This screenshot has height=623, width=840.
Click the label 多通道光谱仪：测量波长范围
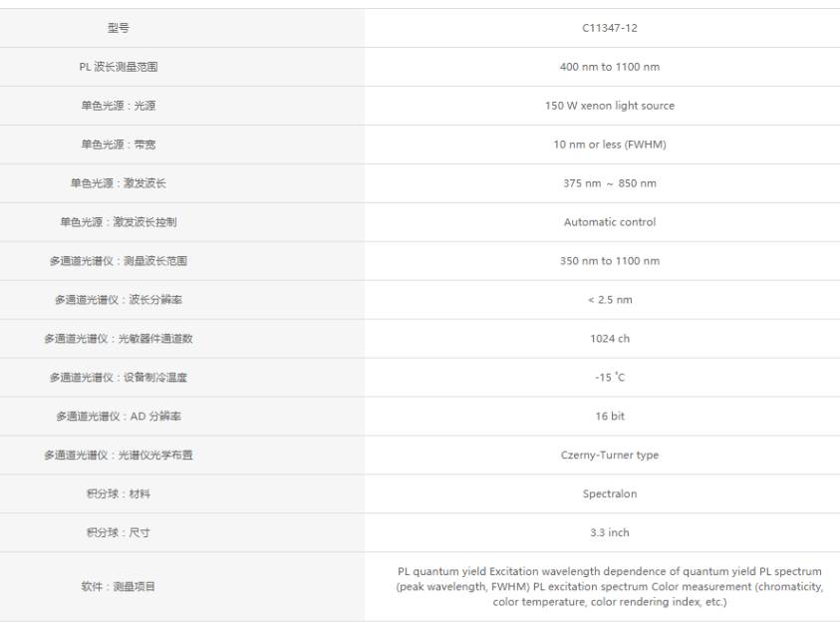click(x=119, y=261)
